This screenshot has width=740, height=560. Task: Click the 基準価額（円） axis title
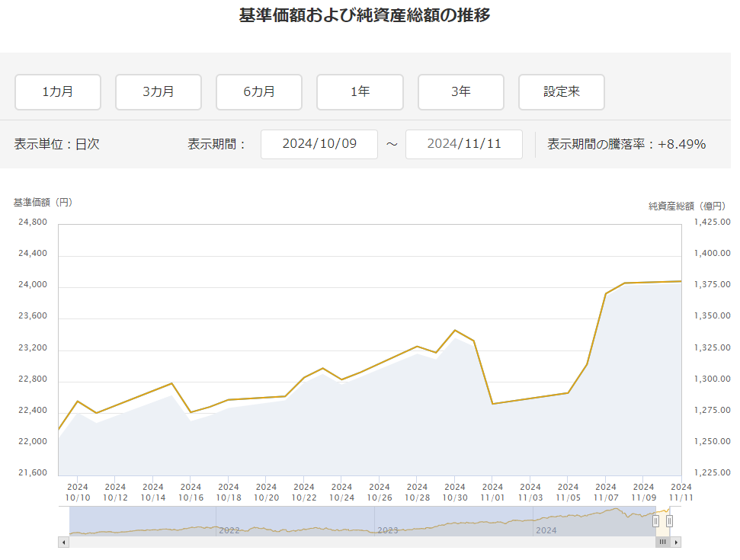(x=43, y=203)
